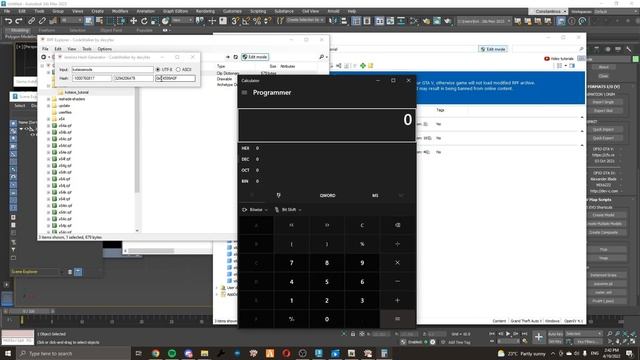Viewport: 640px width, 360px height.
Task: Click the QWORD word size button
Action: click(x=327, y=196)
